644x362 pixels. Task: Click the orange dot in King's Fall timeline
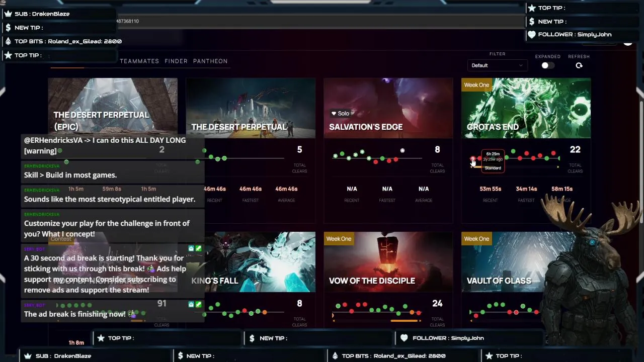(x=264, y=312)
